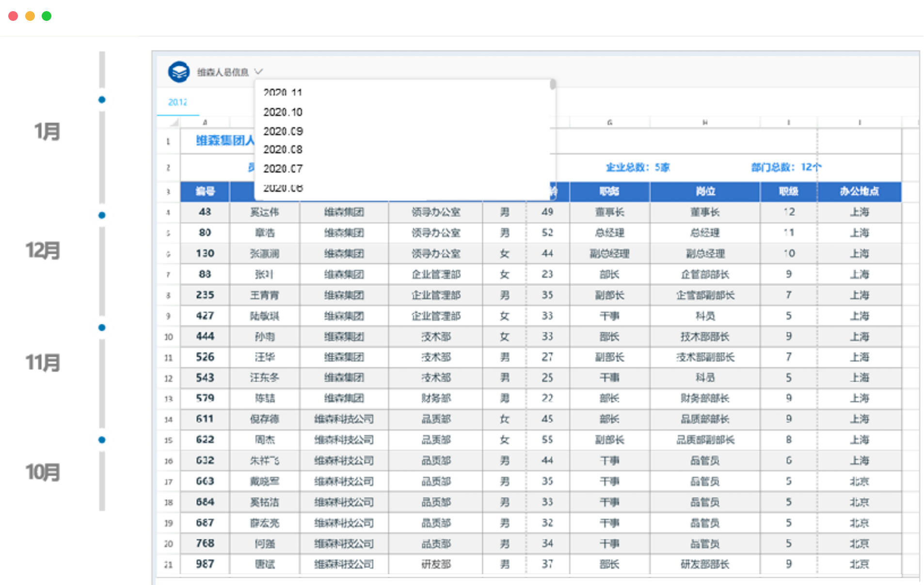Click cell with employee number 526
Screen dimensions: 924x585
pos(205,357)
